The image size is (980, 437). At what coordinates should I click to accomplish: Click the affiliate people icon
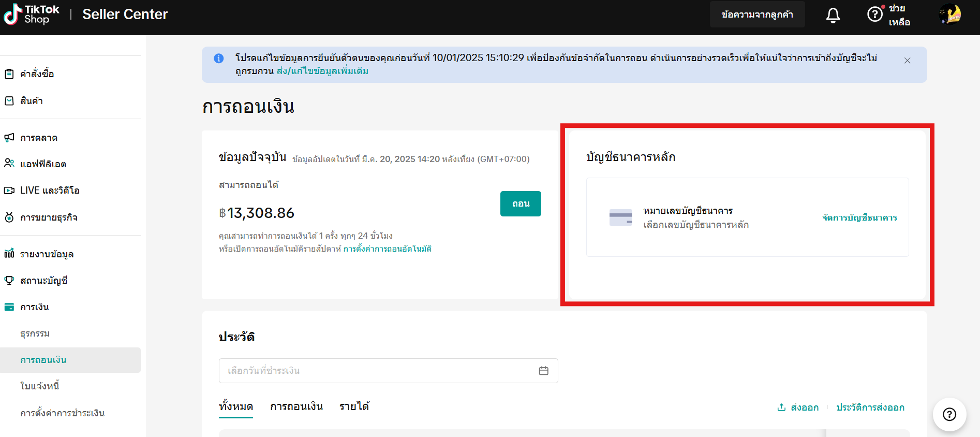pyautogui.click(x=9, y=164)
